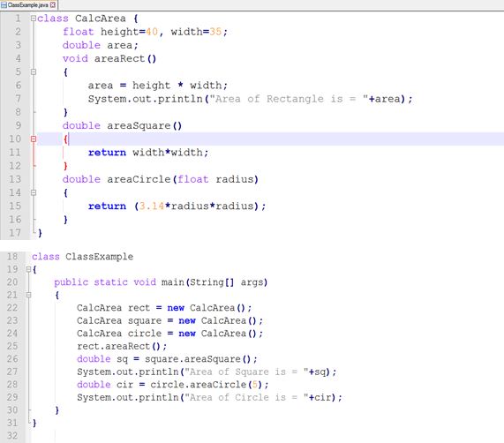Click the class name 'CalcArea' on line 1

pyautogui.click(x=101, y=19)
